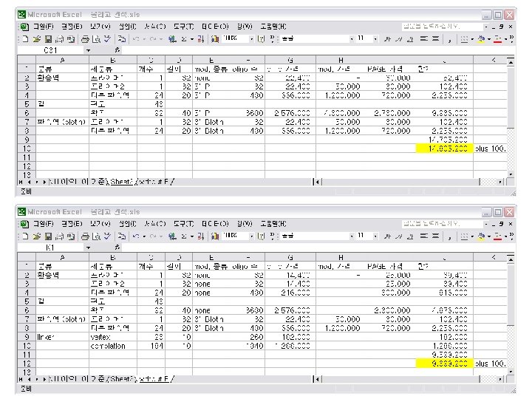Open Name Box dropdown showing C31
Viewport: 532px width, 399px height.
coord(88,50)
